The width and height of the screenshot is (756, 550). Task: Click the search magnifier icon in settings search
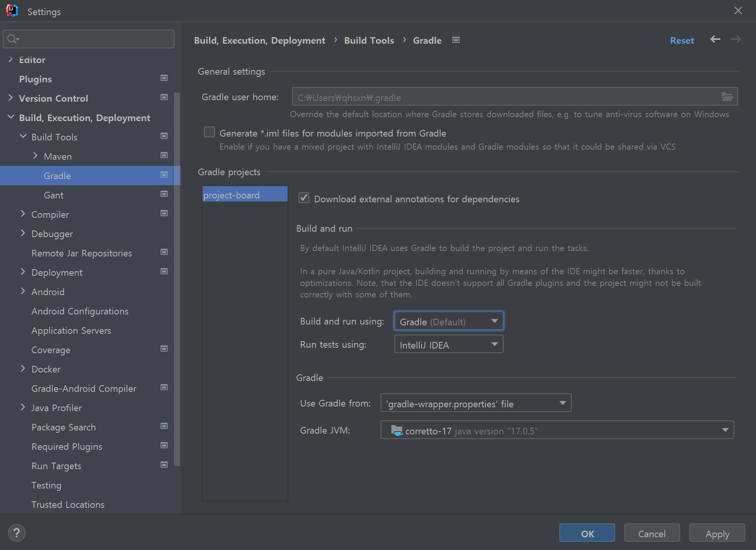coord(12,39)
